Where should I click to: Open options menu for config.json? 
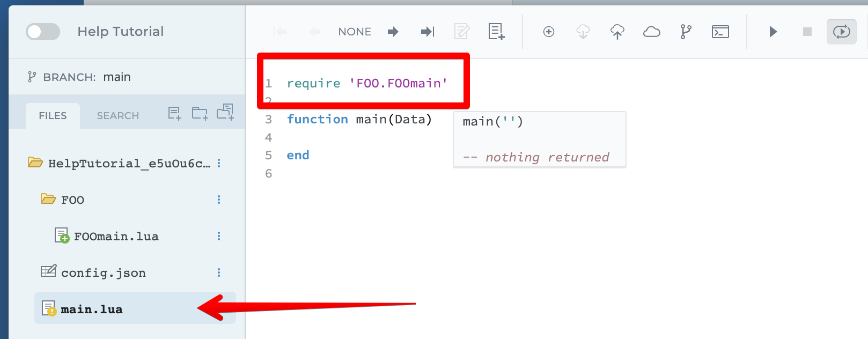[219, 273]
